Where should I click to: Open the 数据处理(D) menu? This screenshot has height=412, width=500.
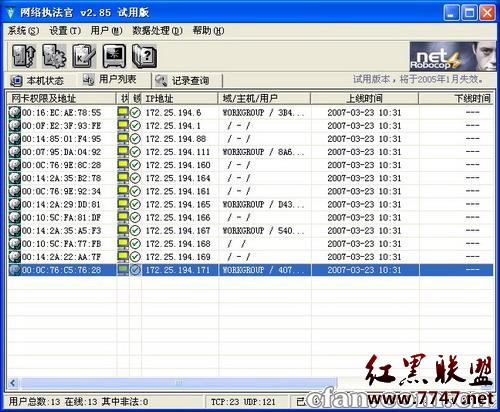(157, 31)
